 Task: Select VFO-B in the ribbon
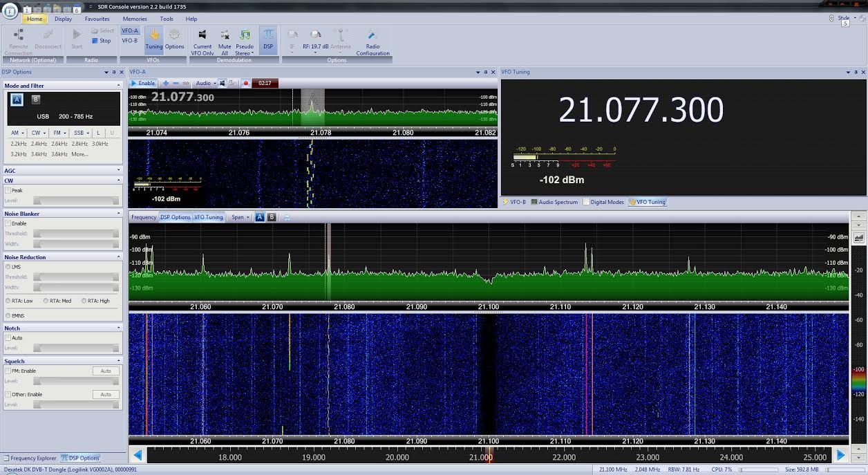130,41
